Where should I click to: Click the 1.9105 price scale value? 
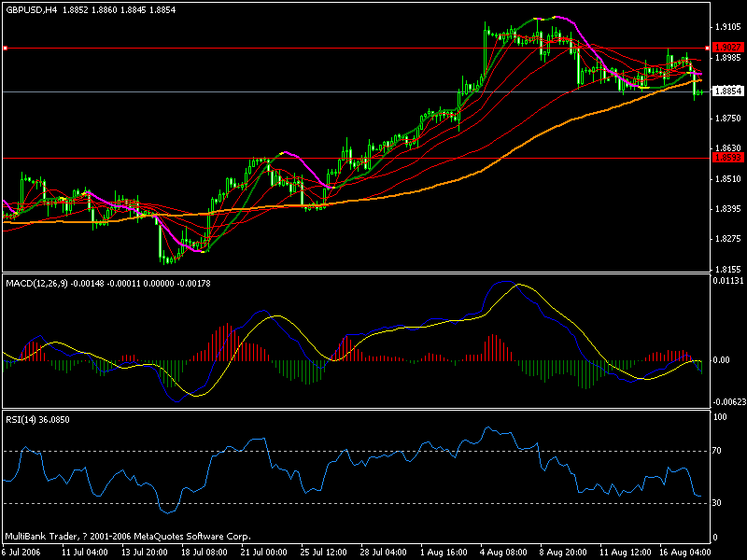[x=728, y=27]
